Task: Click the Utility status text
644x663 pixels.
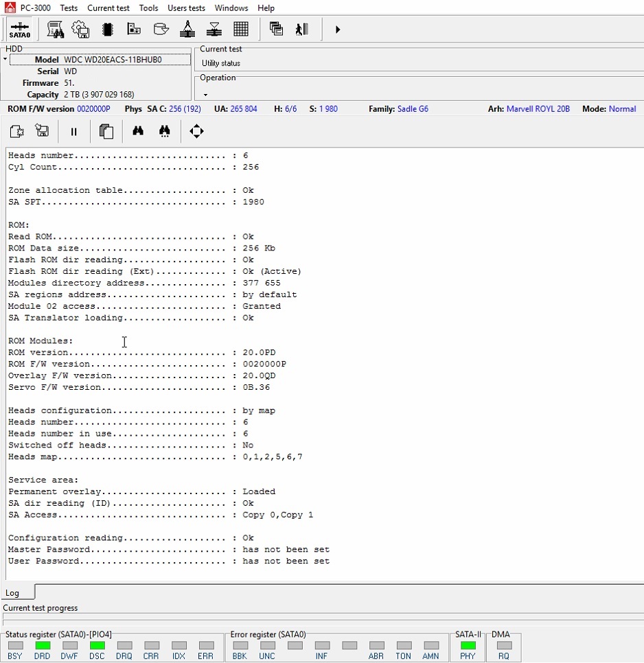Action: pyautogui.click(x=220, y=63)
